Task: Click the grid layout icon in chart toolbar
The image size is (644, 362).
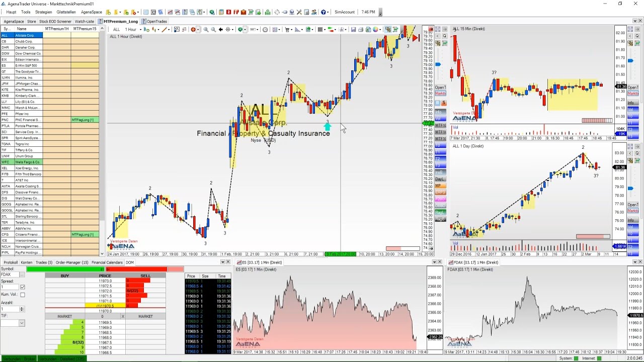Action: pos(319,30)
